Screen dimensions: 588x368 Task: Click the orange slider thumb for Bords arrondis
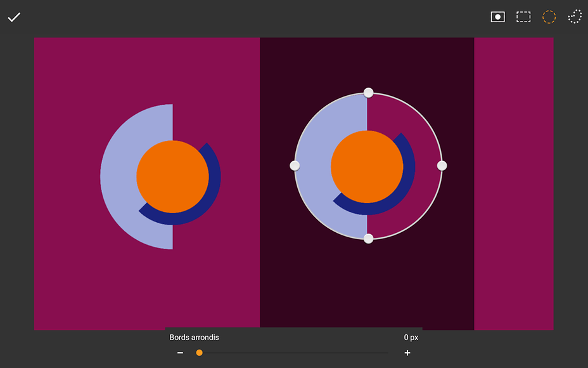[199, 353]
